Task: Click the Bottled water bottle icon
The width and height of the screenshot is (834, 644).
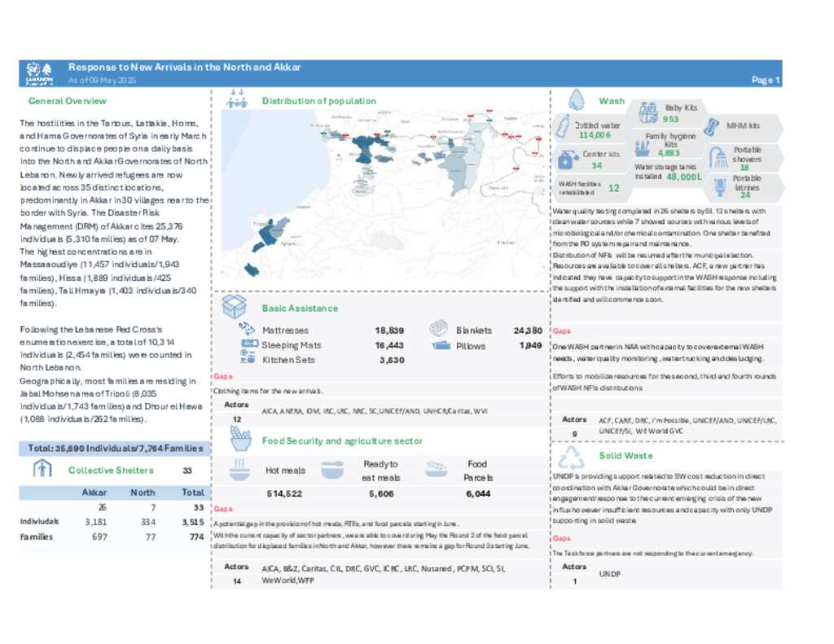Action: point(562,127)
